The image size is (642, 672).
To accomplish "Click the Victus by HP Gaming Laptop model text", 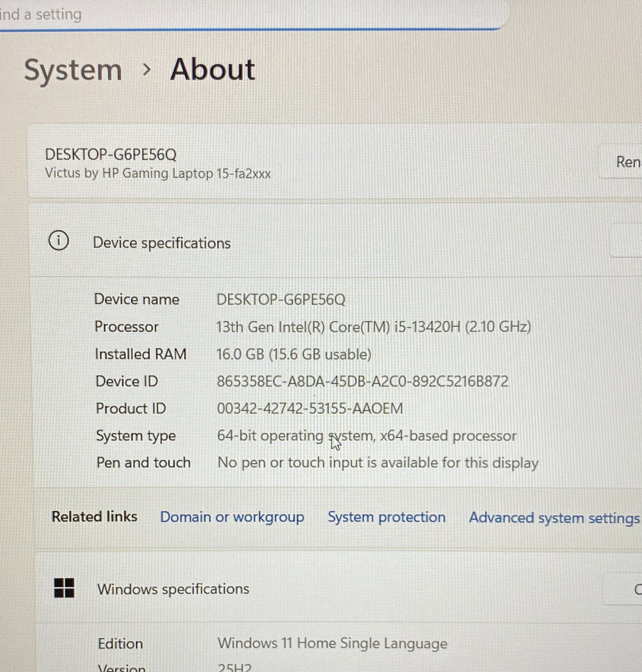I will pos(158,173).
